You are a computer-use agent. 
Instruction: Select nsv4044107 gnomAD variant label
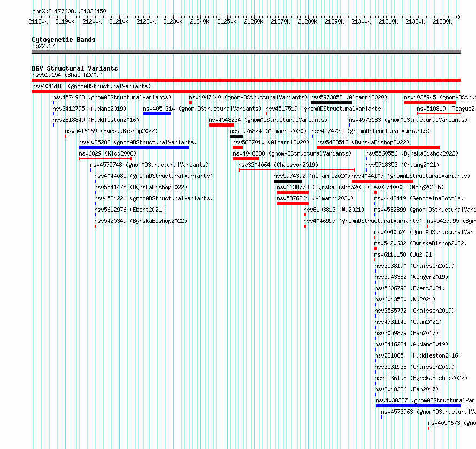[411, 176]
